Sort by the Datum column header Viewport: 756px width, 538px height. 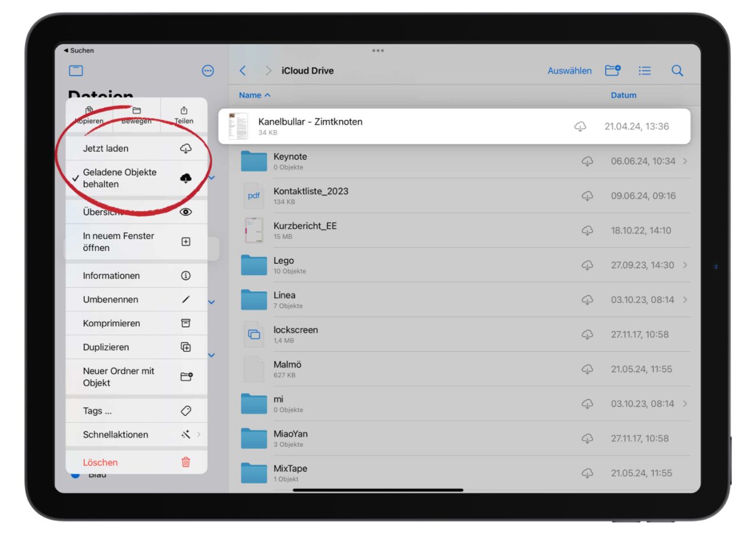click(x=624, y=95)
